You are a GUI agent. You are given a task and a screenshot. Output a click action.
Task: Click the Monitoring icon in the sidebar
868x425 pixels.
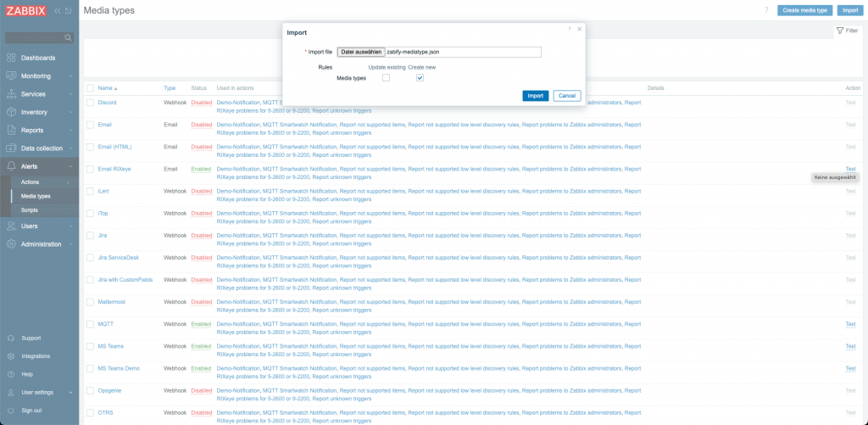coord(11,75)
